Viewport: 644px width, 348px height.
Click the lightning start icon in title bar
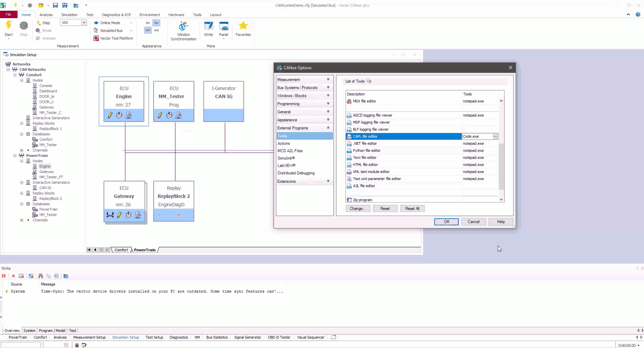click(x=15, y=5)
